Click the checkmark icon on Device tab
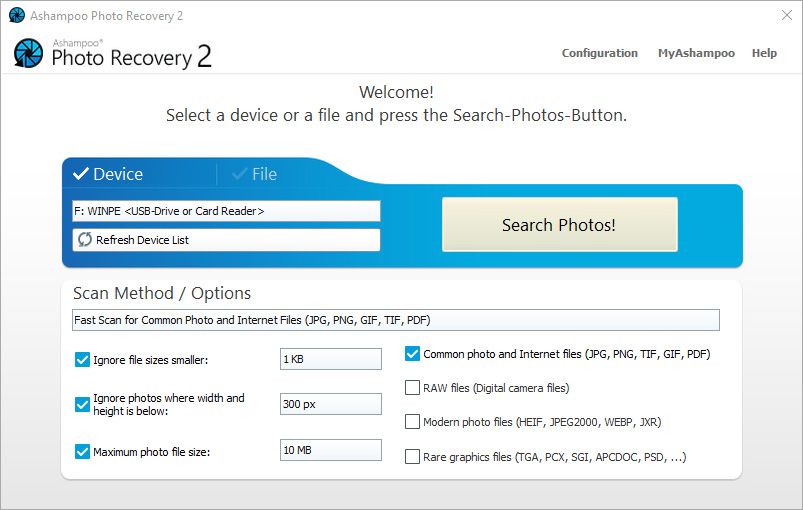Viewport: 803px width, 510px height. 80,174
